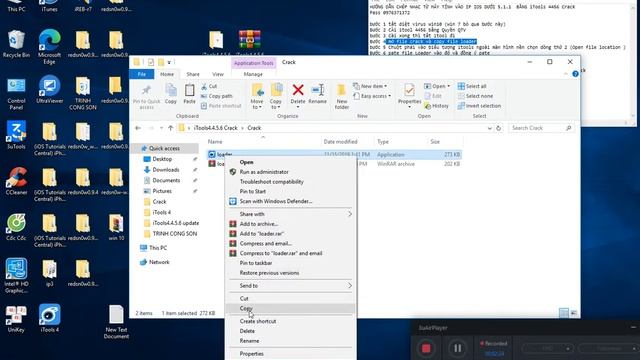The height and width of the screenshot is (360, 640).
Task: Open recent locations dropdown arrow
Action: coord(161,128)
